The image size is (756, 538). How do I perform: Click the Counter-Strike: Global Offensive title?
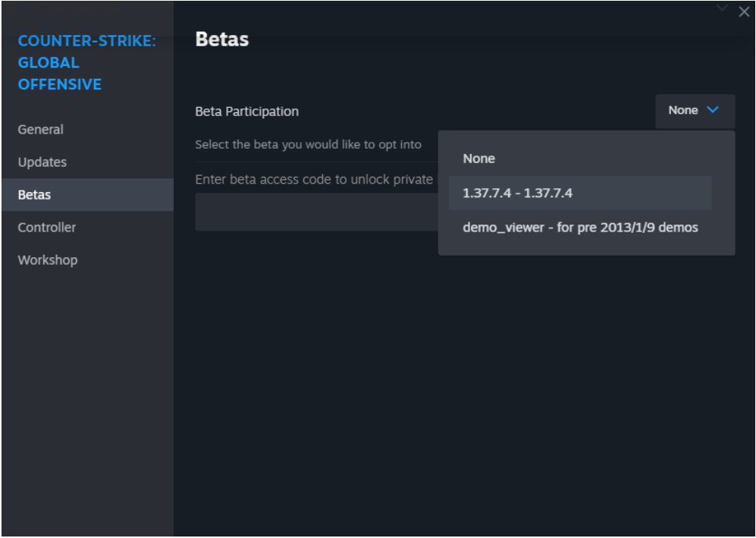coord(87,62)
